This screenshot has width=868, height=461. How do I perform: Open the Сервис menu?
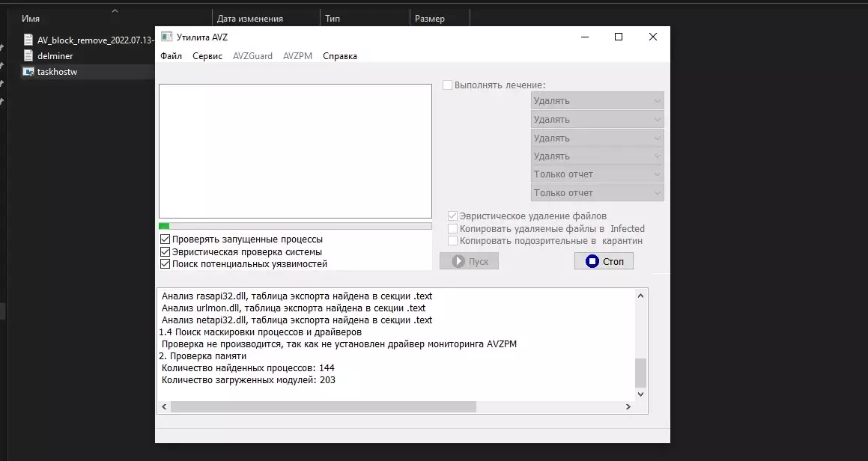[x=207, y=56]
